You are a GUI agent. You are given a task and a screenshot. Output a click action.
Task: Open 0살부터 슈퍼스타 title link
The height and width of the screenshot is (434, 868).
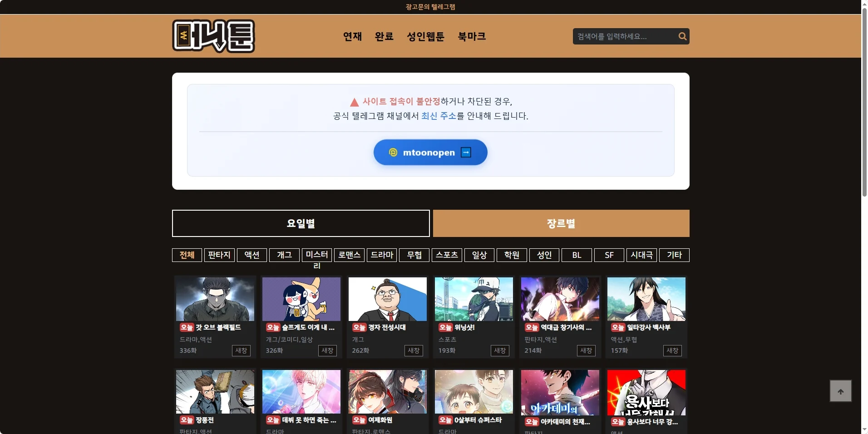pyautogui.click(x=478, y=420)
